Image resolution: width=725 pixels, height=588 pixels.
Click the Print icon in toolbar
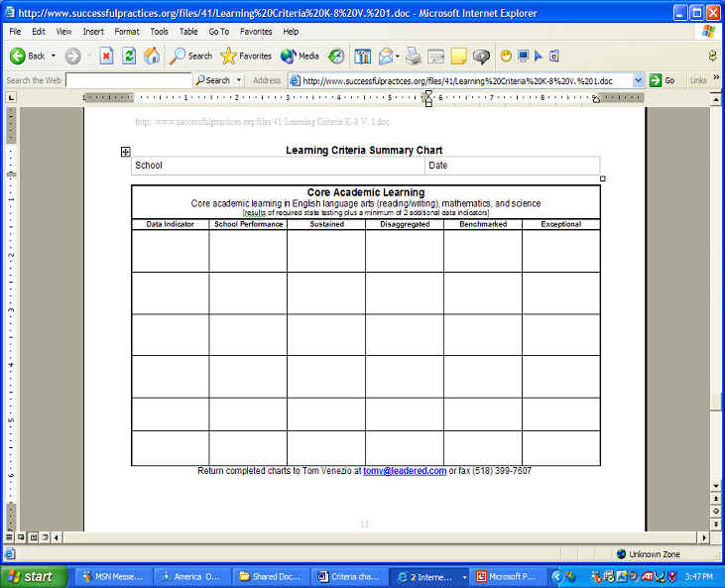pyautogui.click(x=413, y=57)
